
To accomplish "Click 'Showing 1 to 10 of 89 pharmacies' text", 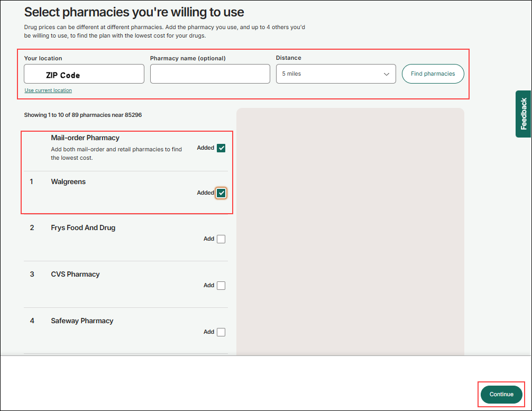I will coord(83,115).
